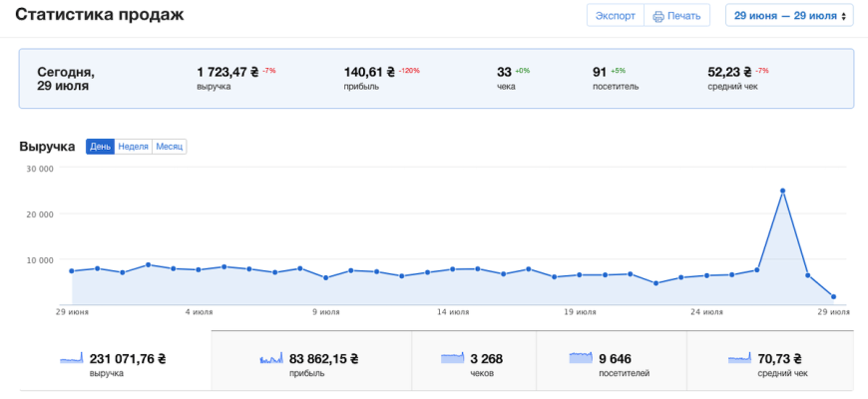Click the посетителей sparkline icon
The height and width of the screenshot is (399, 868).
click(581, 357)
